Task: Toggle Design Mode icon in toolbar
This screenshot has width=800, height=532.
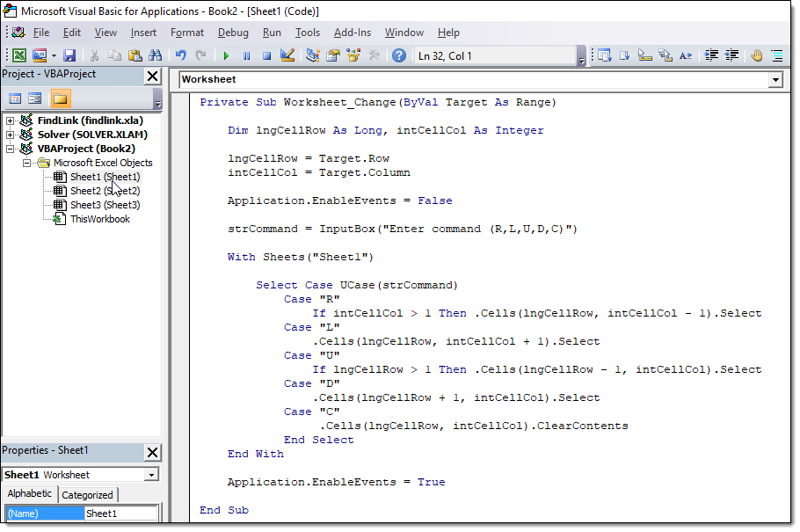Action: (287, 55)
